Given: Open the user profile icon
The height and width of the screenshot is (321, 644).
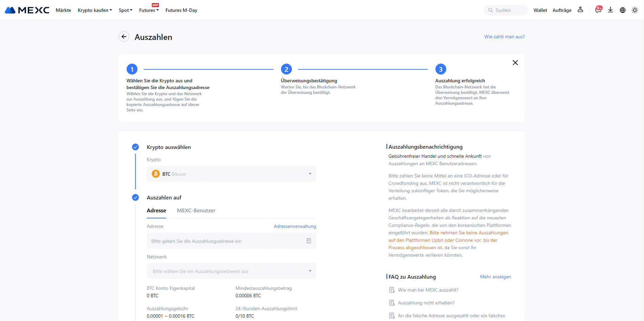Looking at the screenshot, I should (580, 10).
